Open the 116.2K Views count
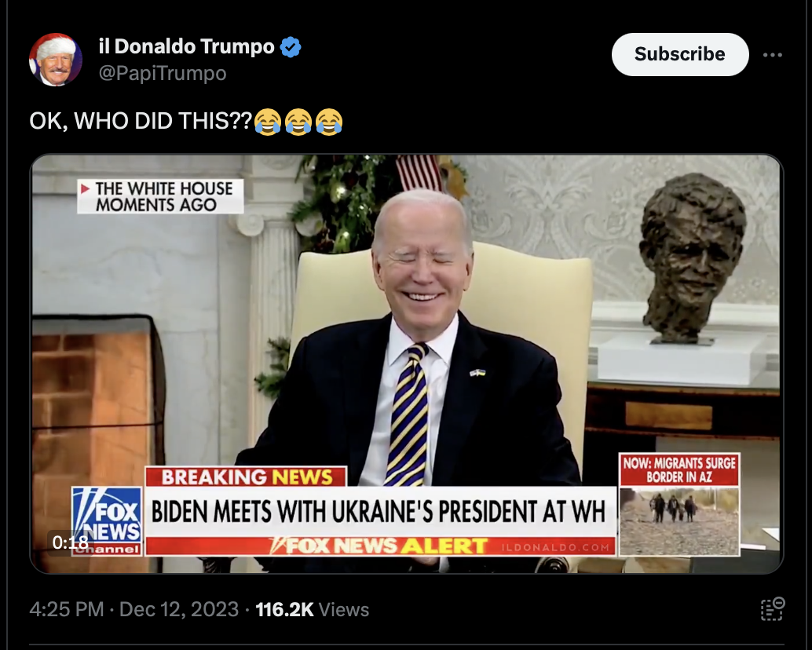The width and height of the screenshot is (812, 650). 313,609
